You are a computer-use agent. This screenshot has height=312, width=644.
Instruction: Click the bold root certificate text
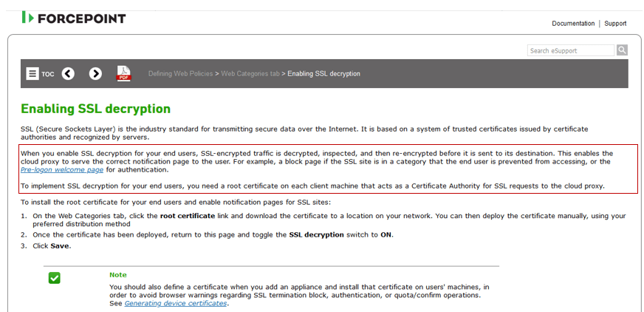pyautogui.click(x=187, y=216)
